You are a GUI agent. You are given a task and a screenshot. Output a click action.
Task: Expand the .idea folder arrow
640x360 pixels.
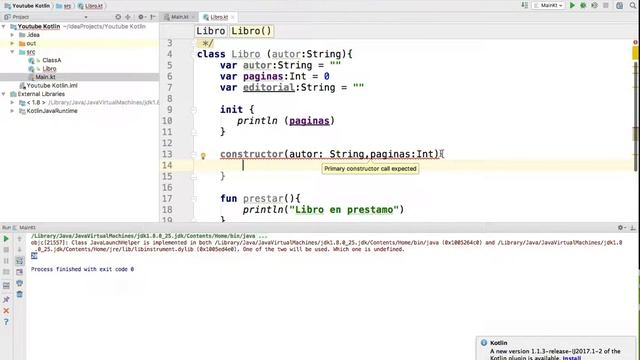[12, 35]
